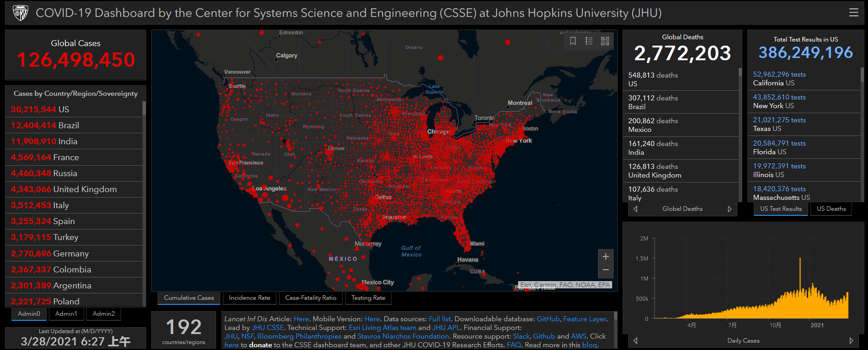This screenshot has height=350, width=868.
Task: Open the FAQ link
Action: [514, 345]
